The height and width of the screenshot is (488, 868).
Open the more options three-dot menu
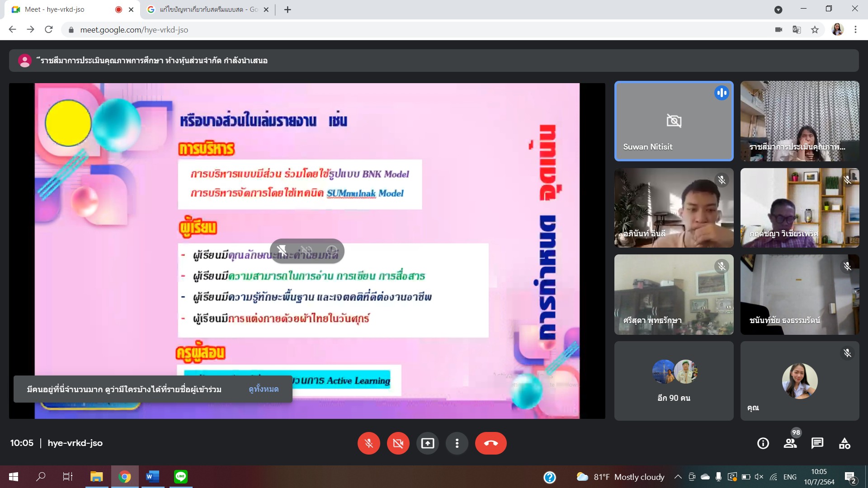pos(457,443)
